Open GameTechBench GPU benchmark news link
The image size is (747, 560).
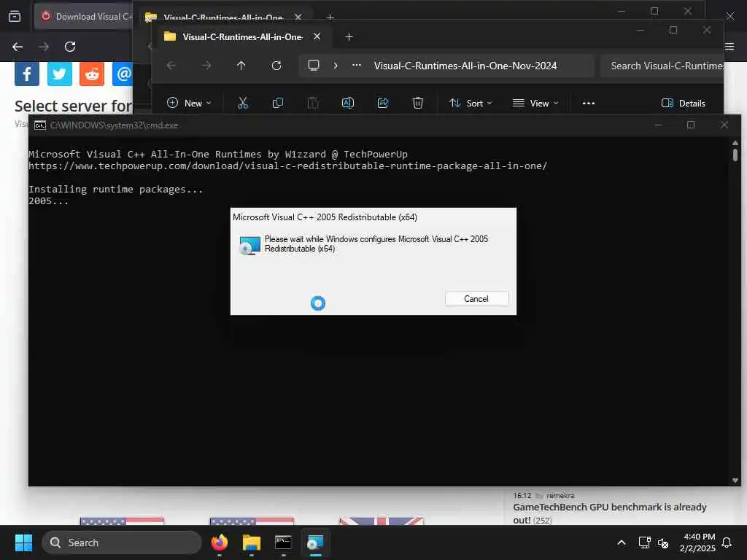click(x=609, y=513)
